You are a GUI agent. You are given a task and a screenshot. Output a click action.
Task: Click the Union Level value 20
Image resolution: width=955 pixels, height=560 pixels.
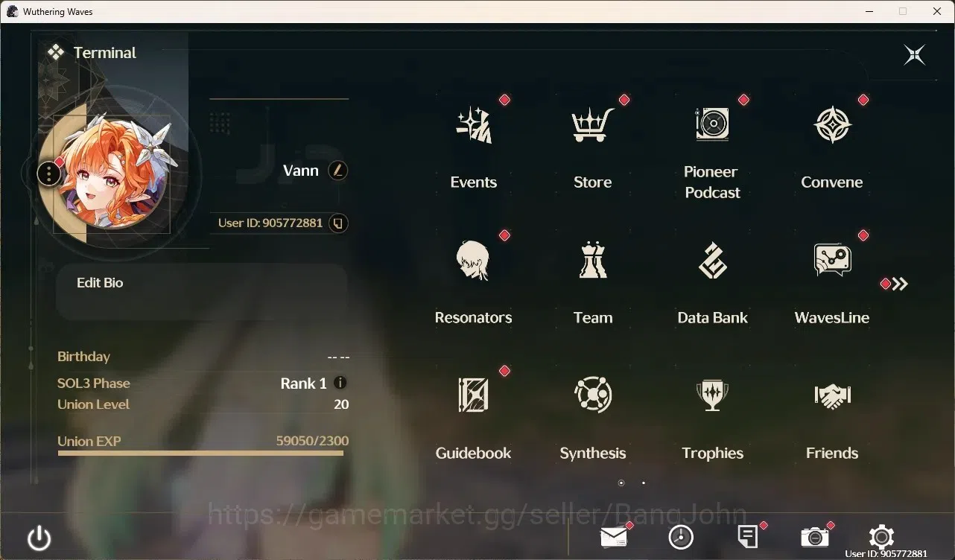click(341, 404)
